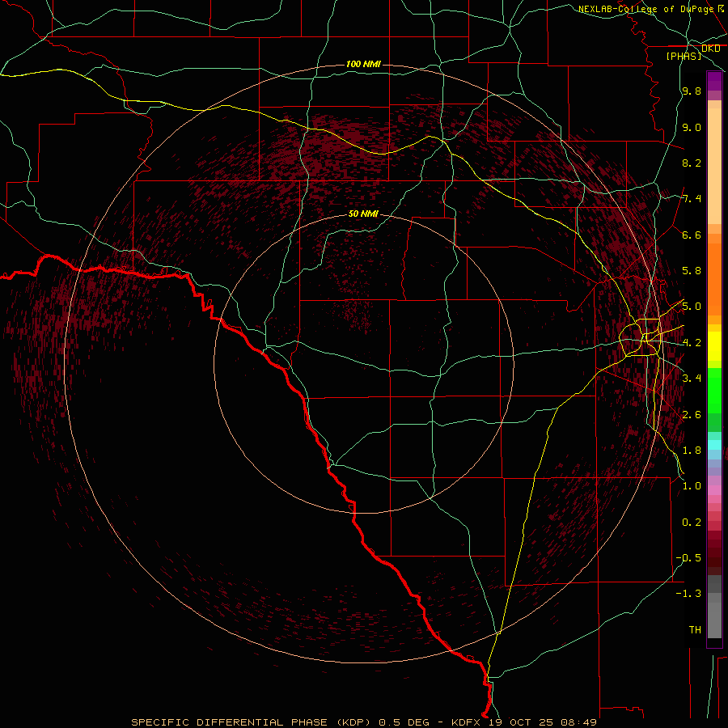Select the dark purple top band of the scale
The height and width of the screenshot is (728, 728).
(714, 81)
